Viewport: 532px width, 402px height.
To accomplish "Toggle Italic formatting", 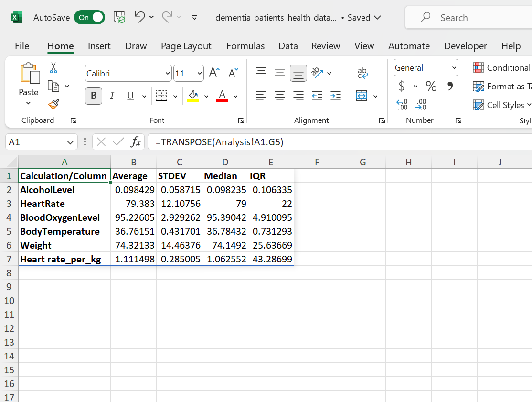I will (112, 96).
